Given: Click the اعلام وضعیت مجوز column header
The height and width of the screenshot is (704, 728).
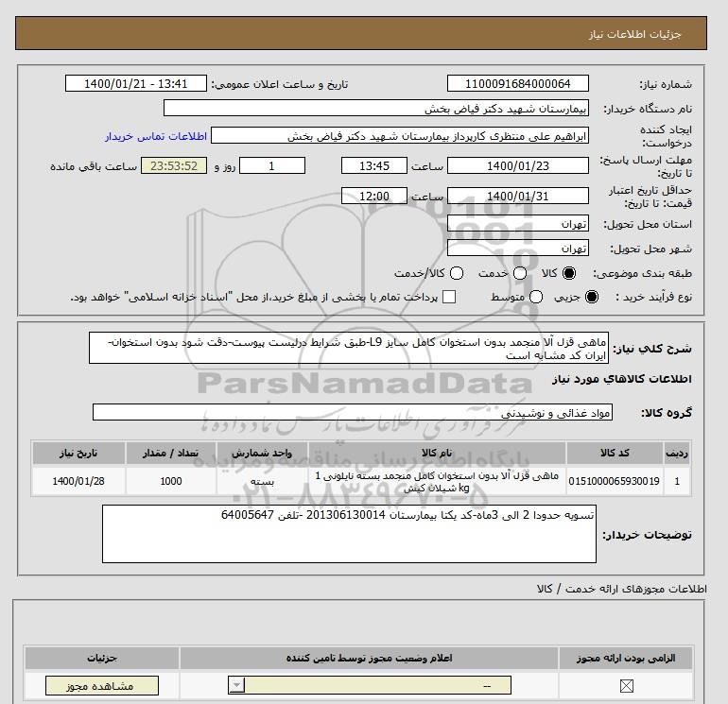Looking at the screenshot, I should click(369, 658).
